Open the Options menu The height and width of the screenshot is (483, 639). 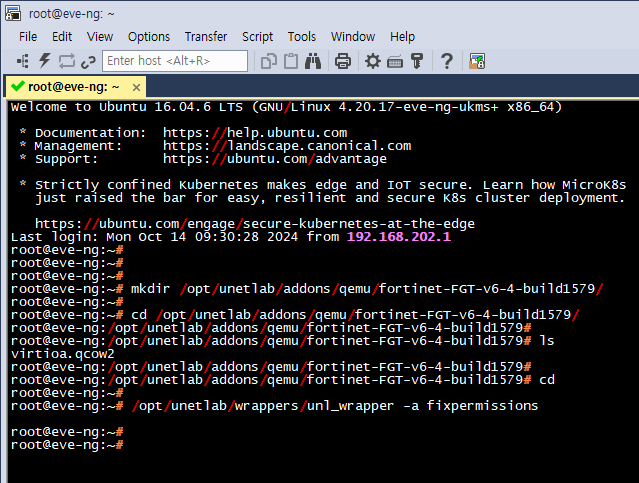pos(149,37)
